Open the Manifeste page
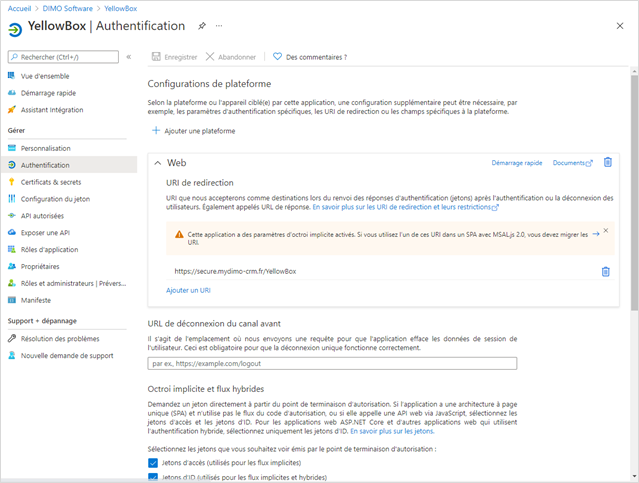639x483 pixels. [x=35, y=300]
